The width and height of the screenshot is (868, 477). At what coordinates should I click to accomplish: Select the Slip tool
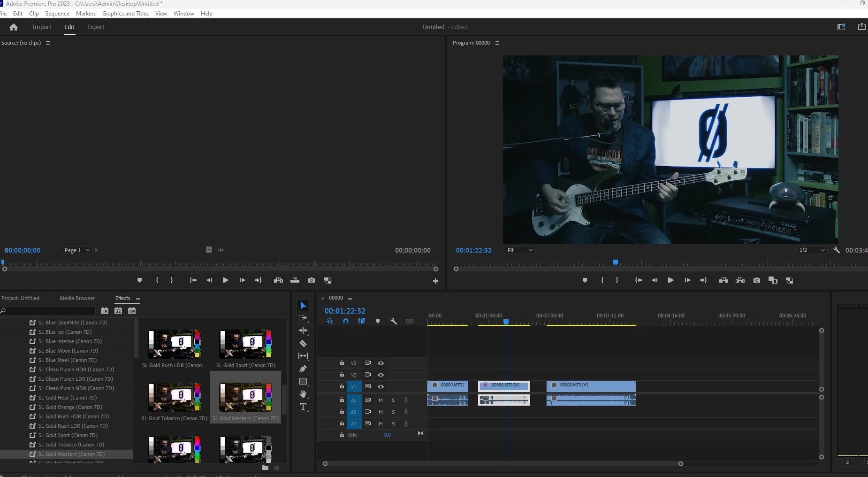[303, 356]
